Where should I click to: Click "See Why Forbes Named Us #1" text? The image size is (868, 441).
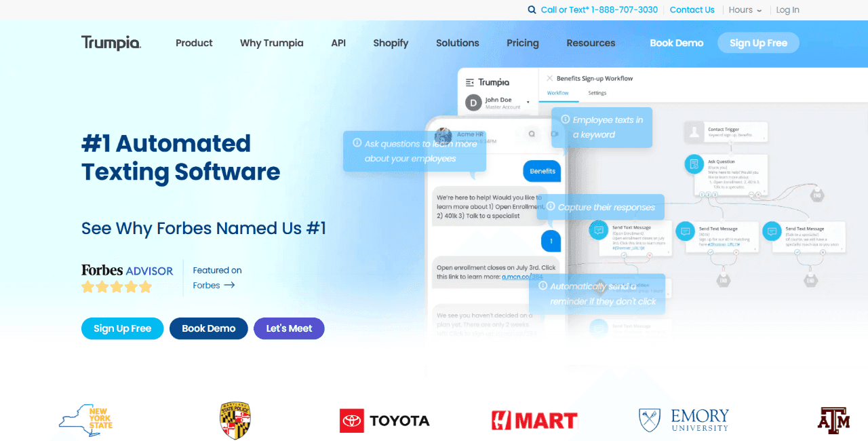click(x=204, y=228)
